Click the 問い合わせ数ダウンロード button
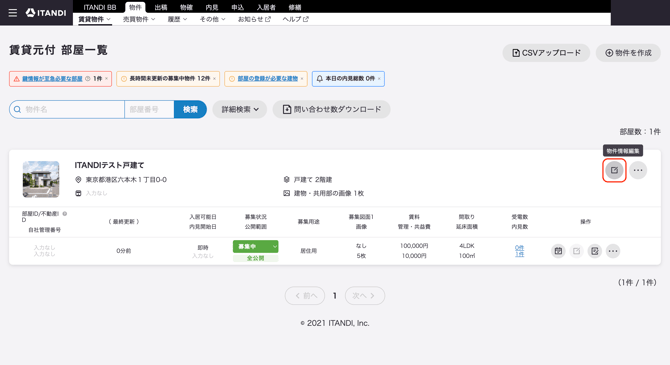This screenshot has width=670, height=365. click(x=332, y=109)
